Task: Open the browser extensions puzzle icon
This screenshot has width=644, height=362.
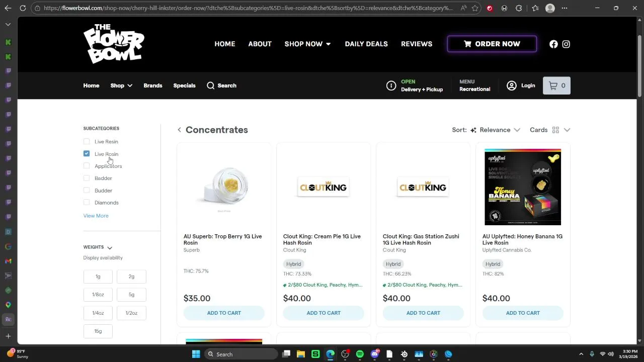Action: click(x=519, y=8)
